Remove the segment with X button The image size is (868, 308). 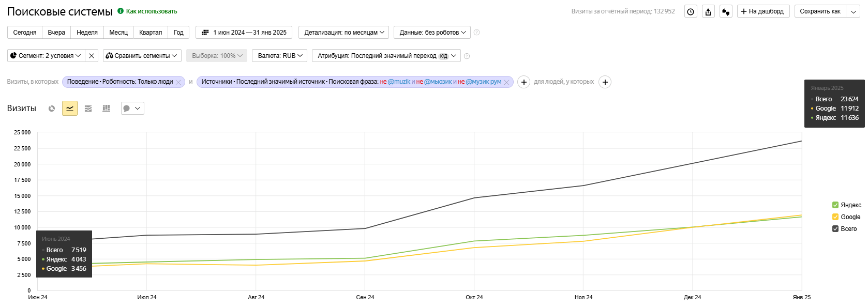pyautogui.click(x=92, y=56)
